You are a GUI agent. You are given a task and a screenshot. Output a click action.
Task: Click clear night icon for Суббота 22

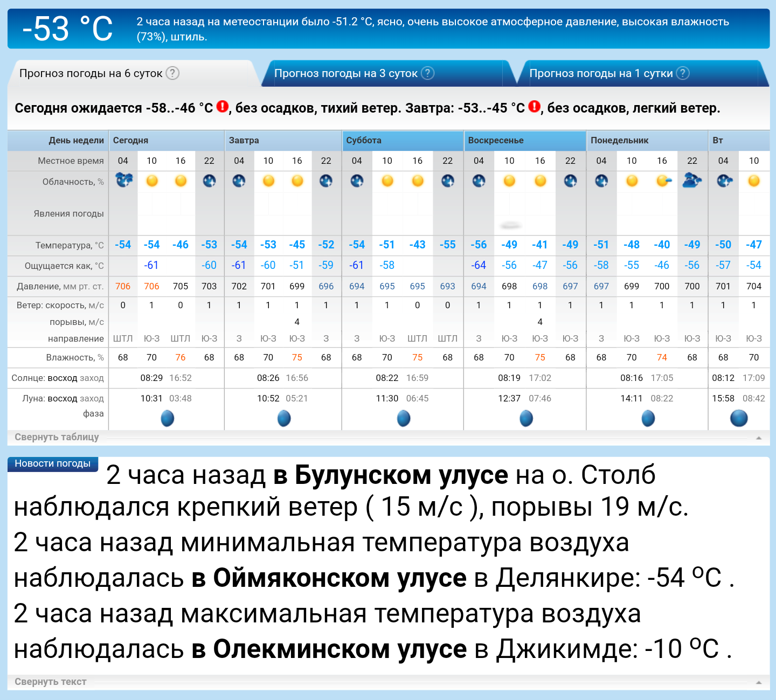(447, 181)
